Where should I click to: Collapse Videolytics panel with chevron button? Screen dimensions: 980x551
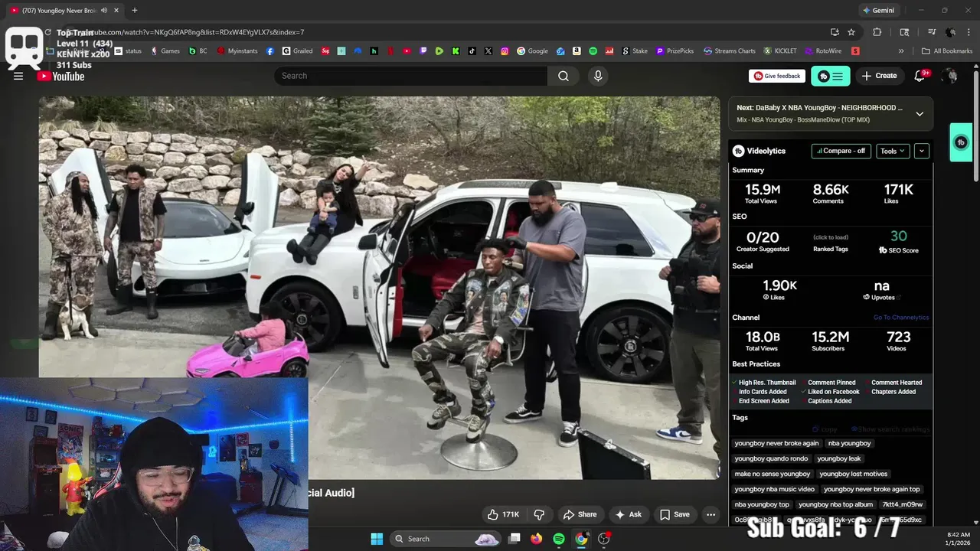922,151
